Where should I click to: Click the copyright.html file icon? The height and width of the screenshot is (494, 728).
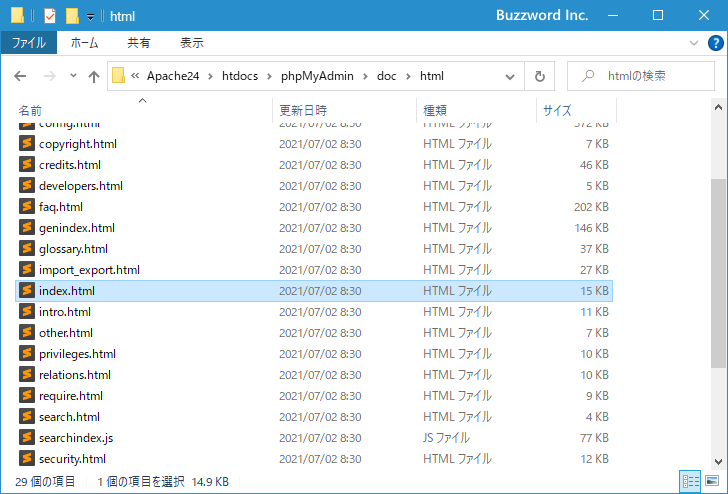(x=27, y=143)
